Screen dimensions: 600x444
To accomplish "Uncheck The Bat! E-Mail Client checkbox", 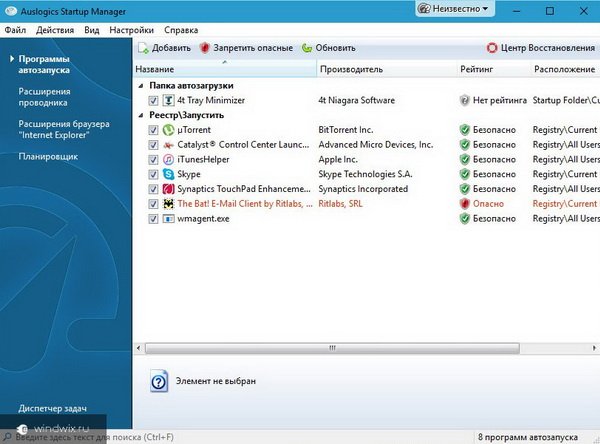I will [x=153, y=204].
